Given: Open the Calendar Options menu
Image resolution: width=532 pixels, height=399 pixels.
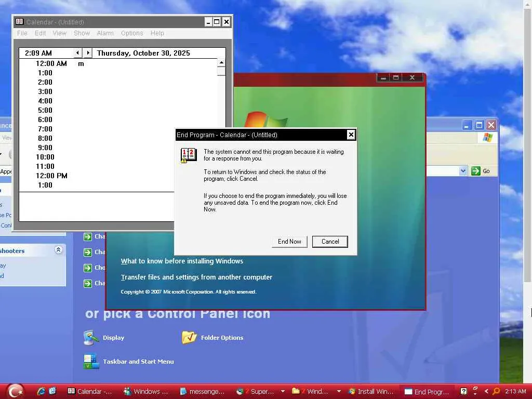Looking at the screenshot, I should [x=132, y=33].
